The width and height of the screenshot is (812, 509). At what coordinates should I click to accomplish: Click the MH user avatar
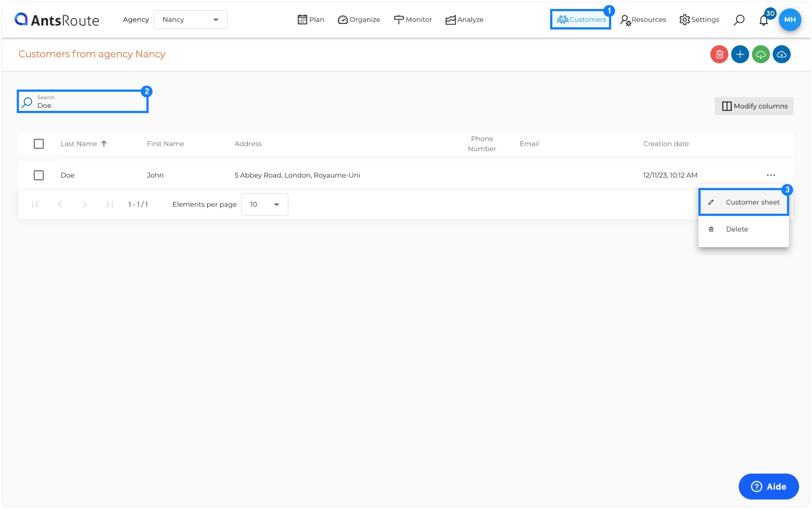tap(789, 20)
